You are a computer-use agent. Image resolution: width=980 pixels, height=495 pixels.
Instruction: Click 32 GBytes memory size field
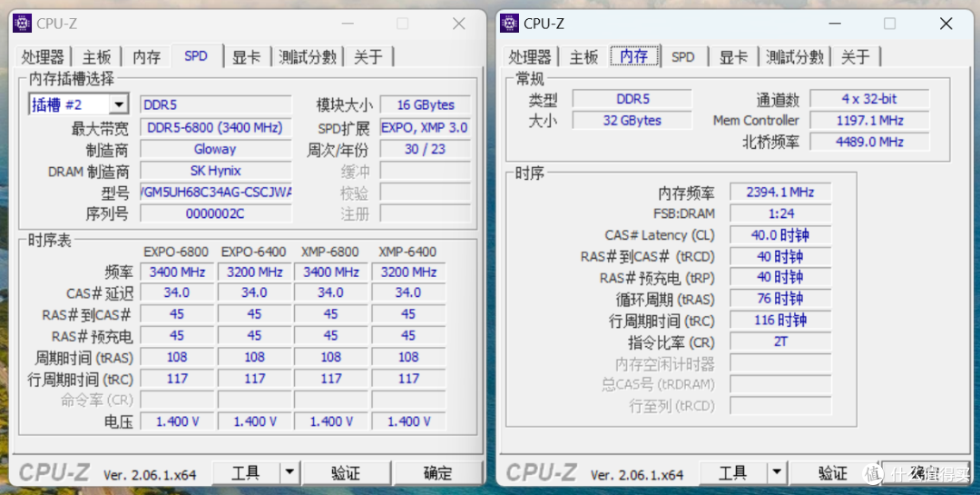[x=632, y=120]
